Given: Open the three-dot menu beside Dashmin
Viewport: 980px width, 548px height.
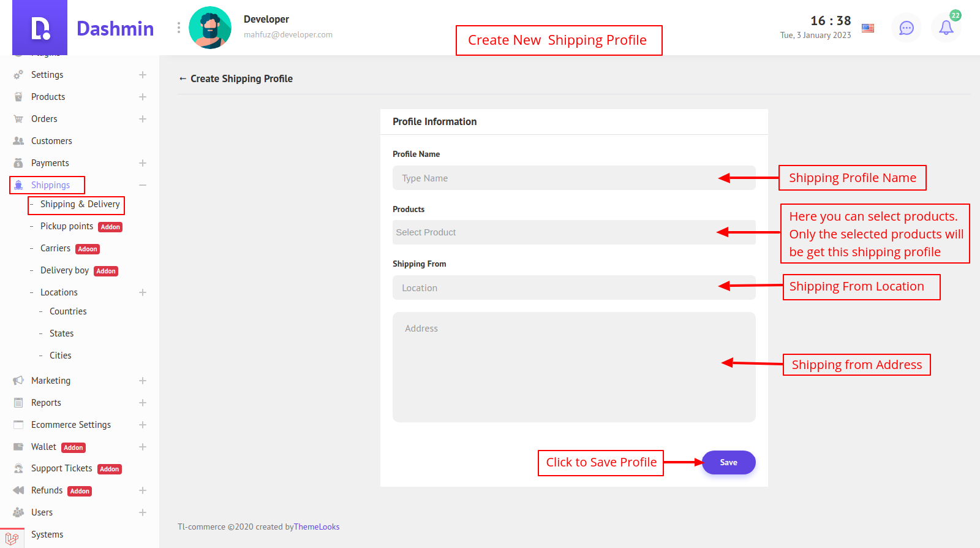Looking at the screenshot, I should coord(179,28).
